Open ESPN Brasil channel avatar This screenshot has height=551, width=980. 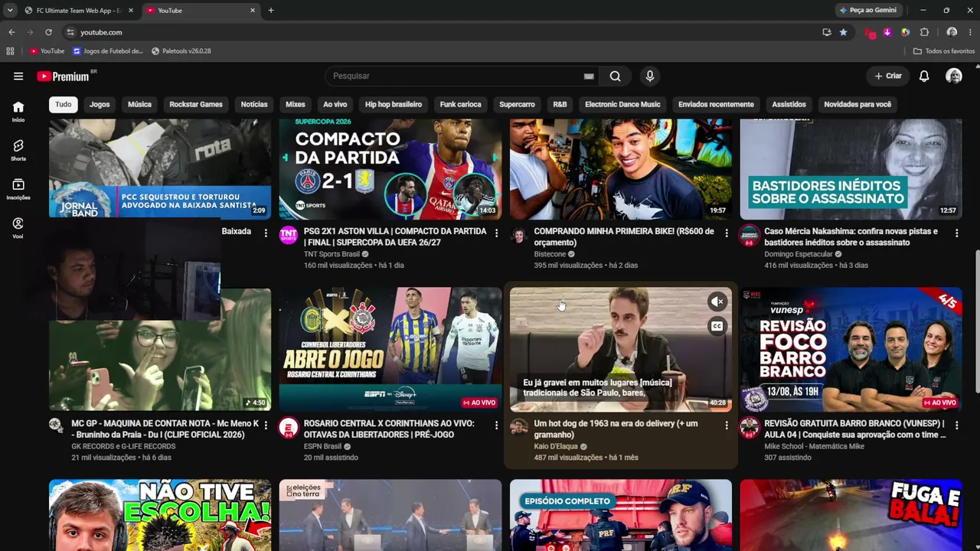tap(288, 427)
